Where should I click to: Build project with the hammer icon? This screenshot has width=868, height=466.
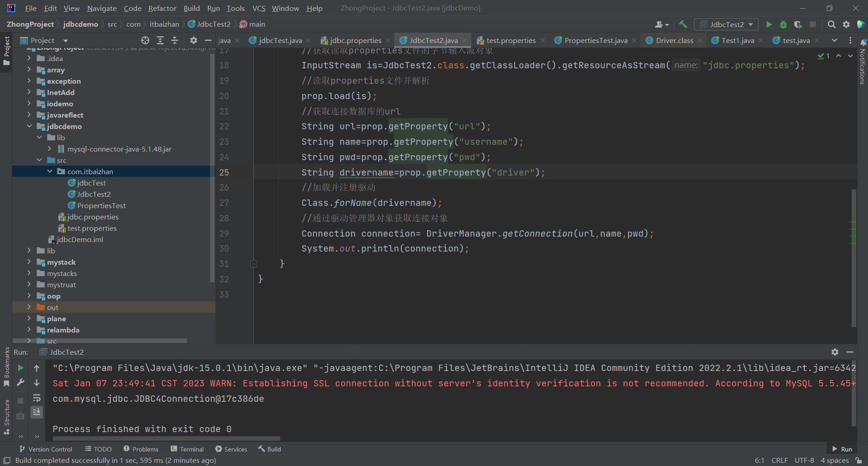click(683, 24)
